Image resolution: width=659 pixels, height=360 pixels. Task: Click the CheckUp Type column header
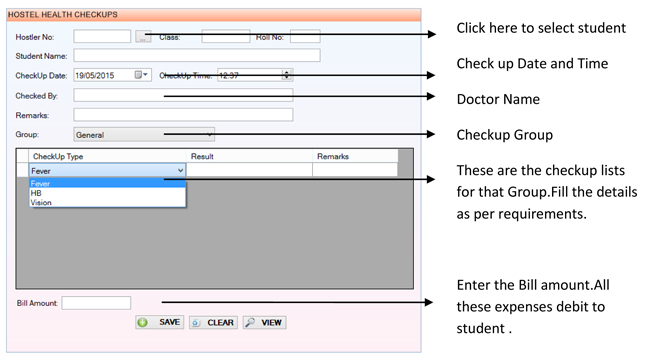coord(107,156)
